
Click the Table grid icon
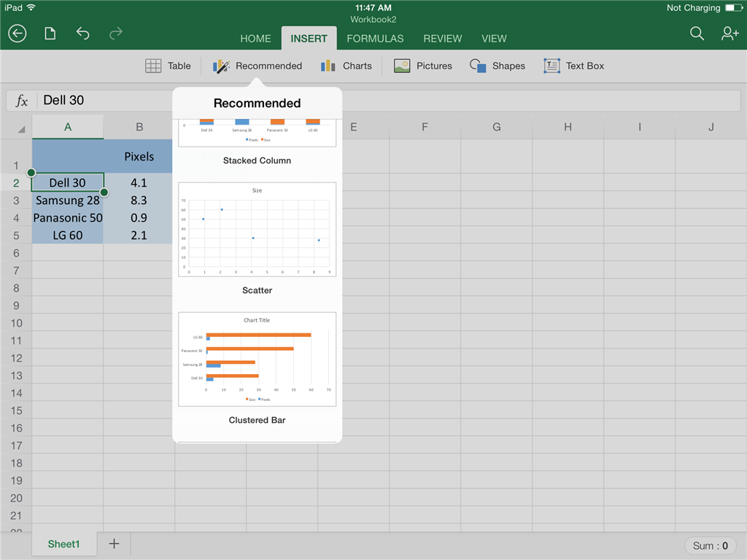153,66
